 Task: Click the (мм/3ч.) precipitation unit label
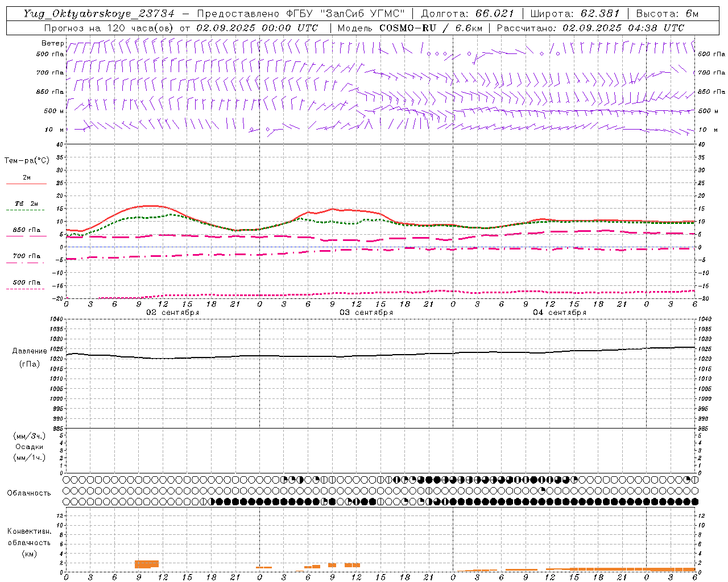click(30, 436)
